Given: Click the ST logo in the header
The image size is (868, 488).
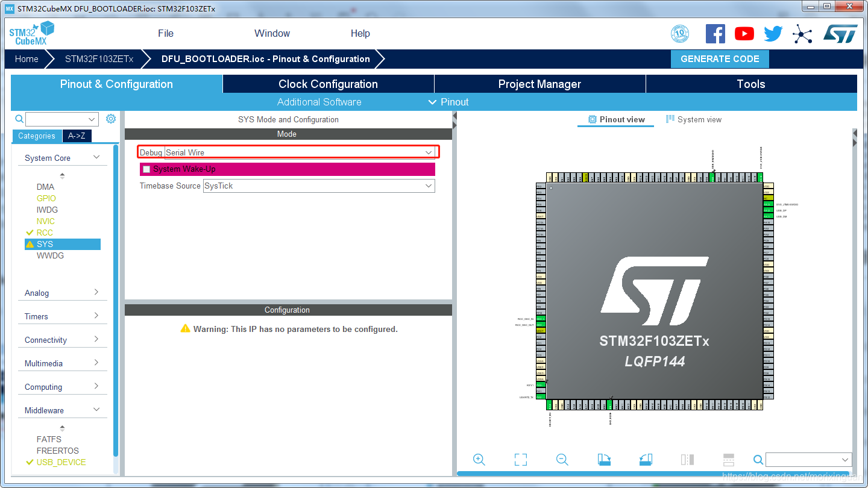Looking at the screenshot, I should (840, 34).
